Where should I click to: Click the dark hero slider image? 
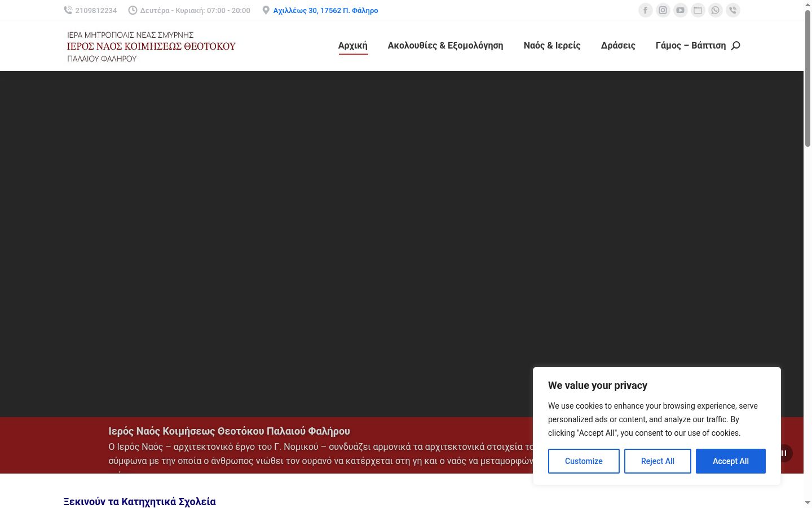tap(401, 244)
